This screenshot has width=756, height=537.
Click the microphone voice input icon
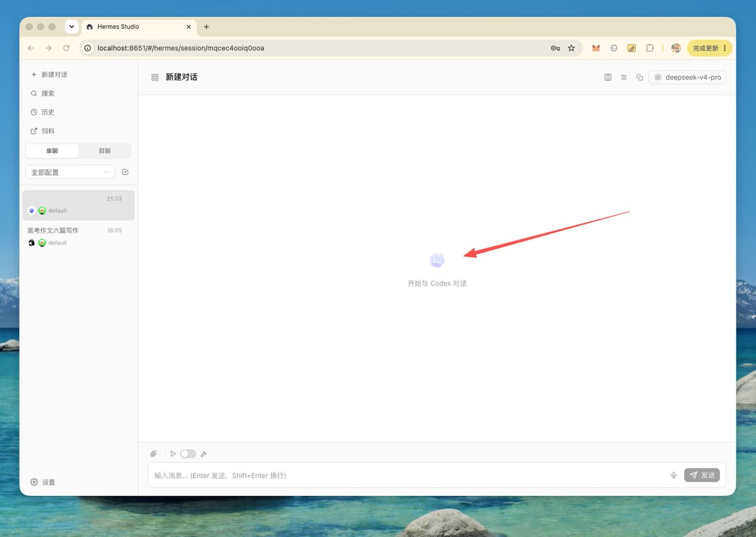tap(673, 475)
